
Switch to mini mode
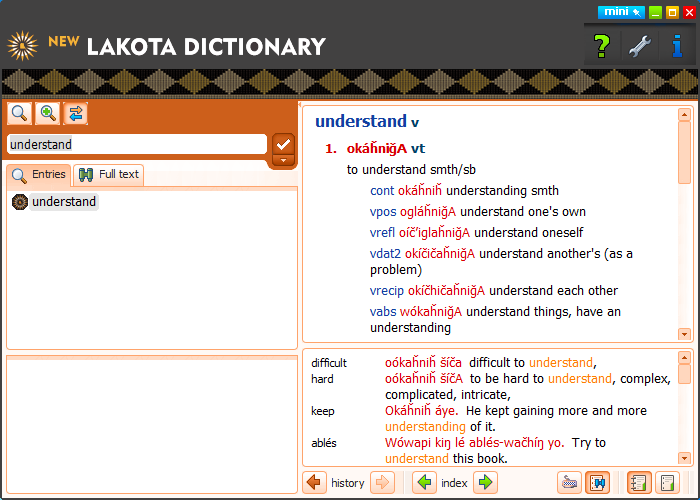click(x=621, y=12)
